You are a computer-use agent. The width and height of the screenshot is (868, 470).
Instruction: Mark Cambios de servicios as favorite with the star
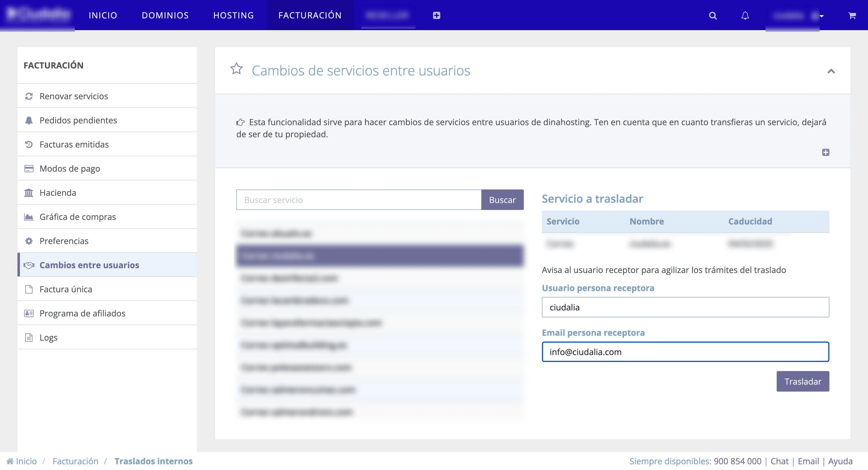[x=237, y=69]
